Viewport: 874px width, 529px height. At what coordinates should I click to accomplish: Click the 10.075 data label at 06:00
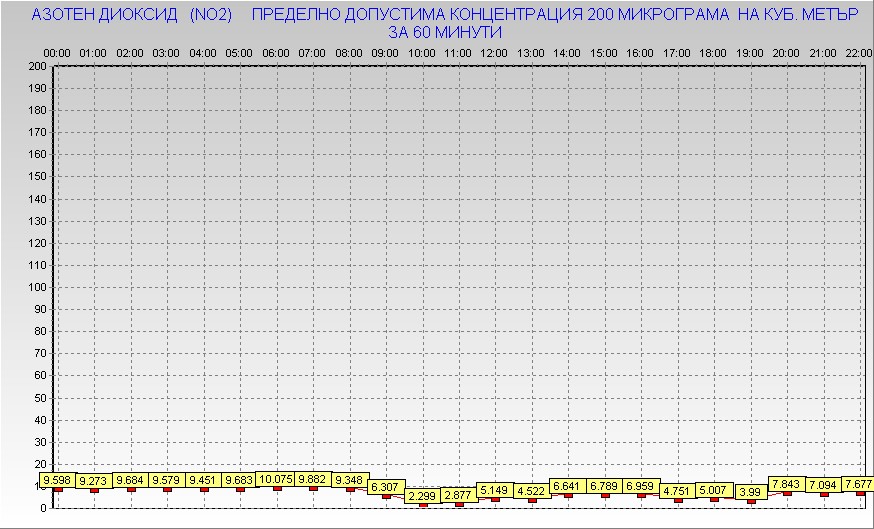(x=276, y=479)
